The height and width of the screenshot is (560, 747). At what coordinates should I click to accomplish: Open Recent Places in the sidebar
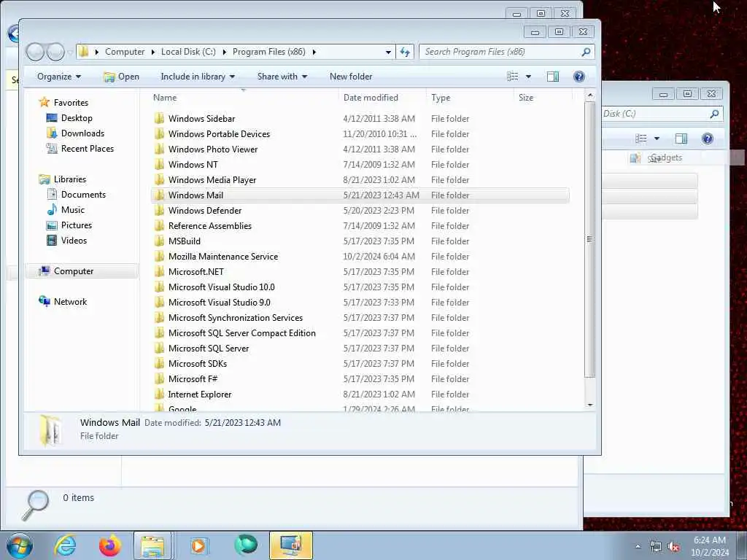click(x=88, y=149)
